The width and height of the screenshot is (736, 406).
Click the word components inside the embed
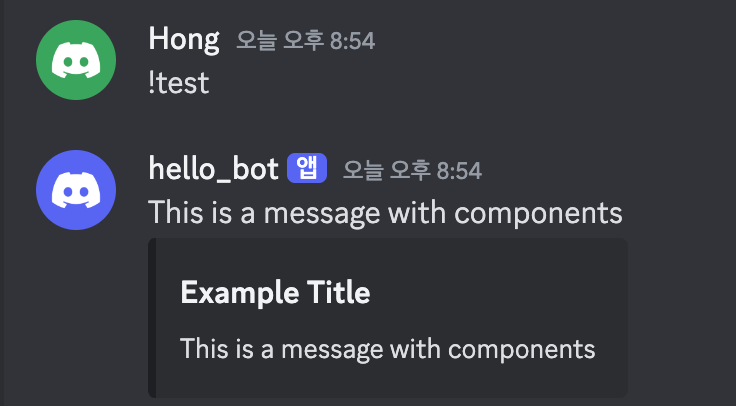[x=521, y=350]
